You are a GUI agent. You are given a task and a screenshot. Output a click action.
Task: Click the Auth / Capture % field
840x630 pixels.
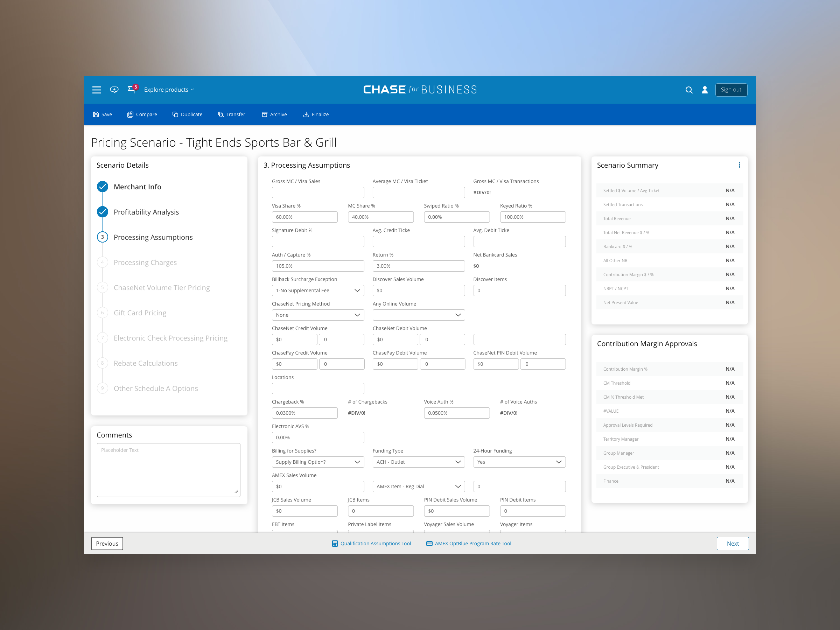coord(318,266)
